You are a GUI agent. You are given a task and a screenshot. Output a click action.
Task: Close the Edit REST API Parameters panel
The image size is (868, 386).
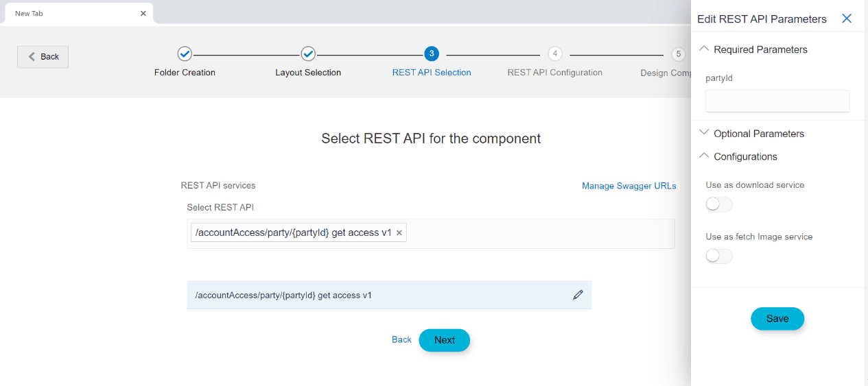click(x=847, y=19)
